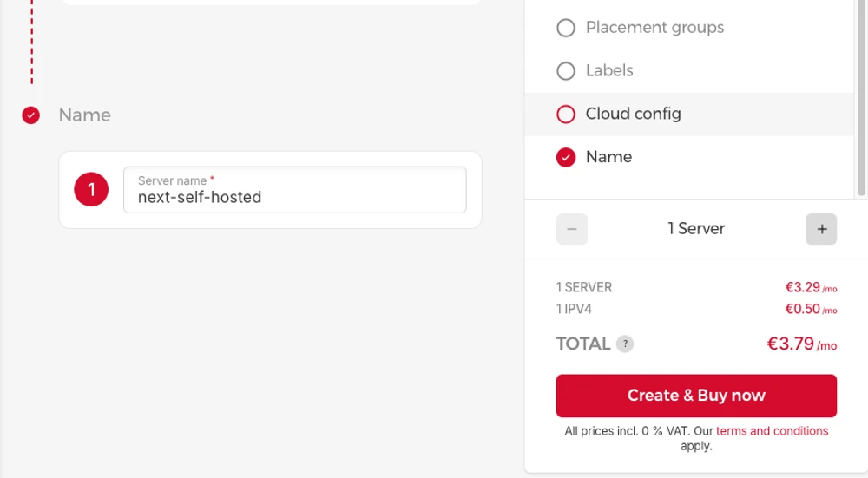Click the checked Name step icon in sidebar
The height and width of the screenshot is (478, 868).
pyautogui.click(x=566, y=157)
